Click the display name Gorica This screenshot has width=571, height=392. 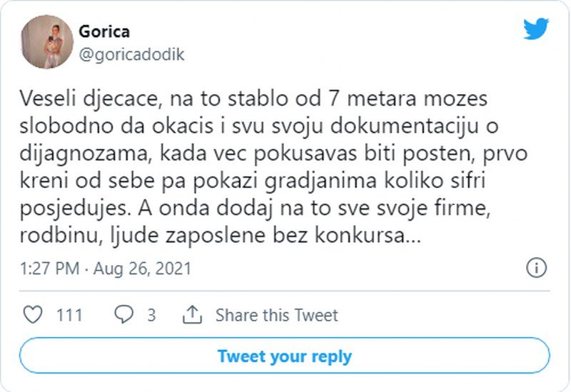[x=104, y=31]
